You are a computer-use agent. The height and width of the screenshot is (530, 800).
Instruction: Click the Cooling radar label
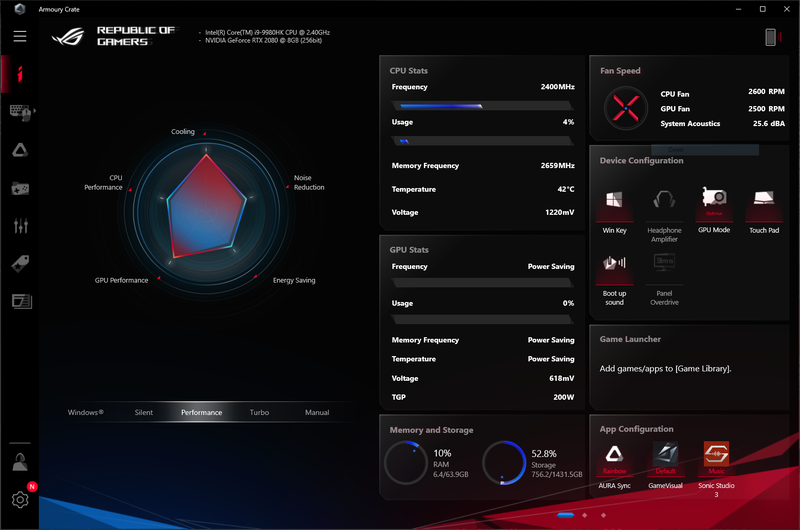tap(183, 132)
